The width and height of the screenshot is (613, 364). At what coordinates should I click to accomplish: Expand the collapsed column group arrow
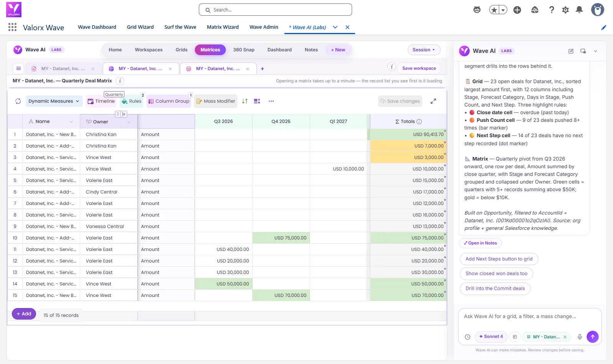point(124,114)
